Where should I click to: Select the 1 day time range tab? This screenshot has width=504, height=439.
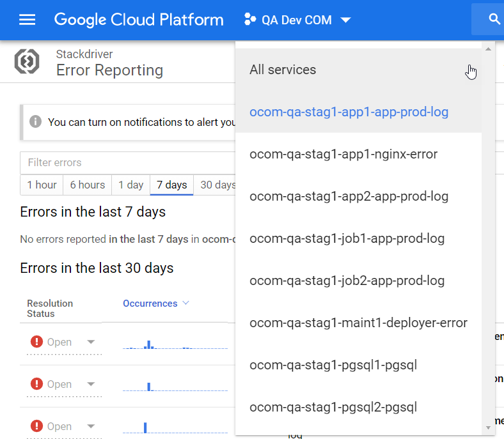point(130,185)
